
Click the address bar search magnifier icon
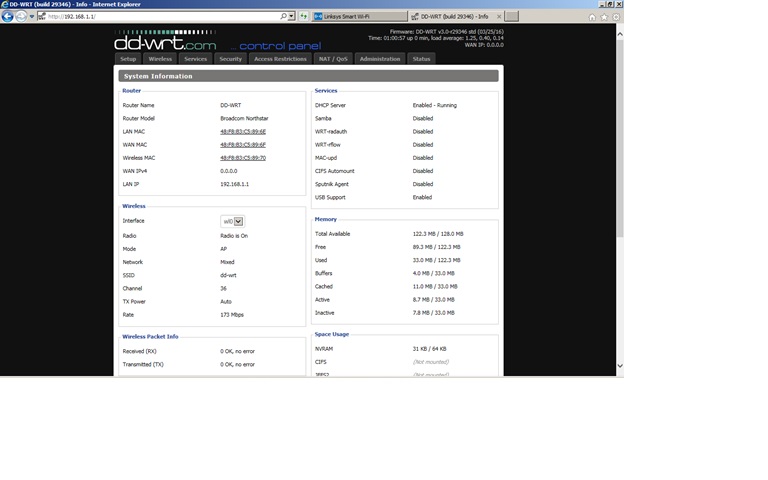283,17
